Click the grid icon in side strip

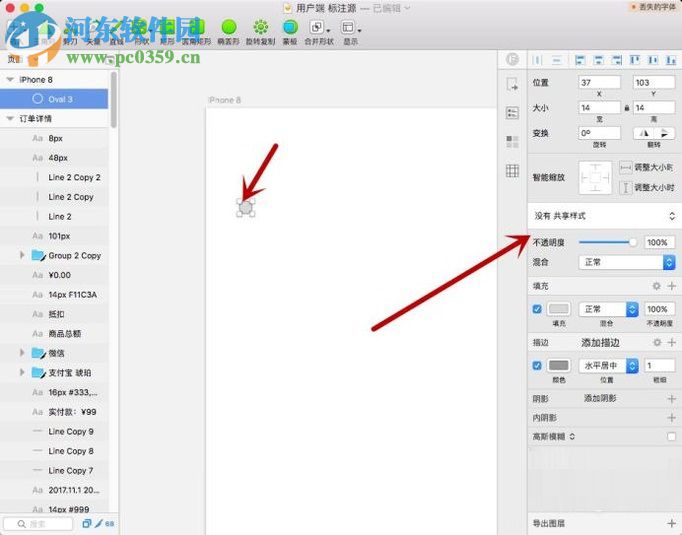(x=512, y=171)
